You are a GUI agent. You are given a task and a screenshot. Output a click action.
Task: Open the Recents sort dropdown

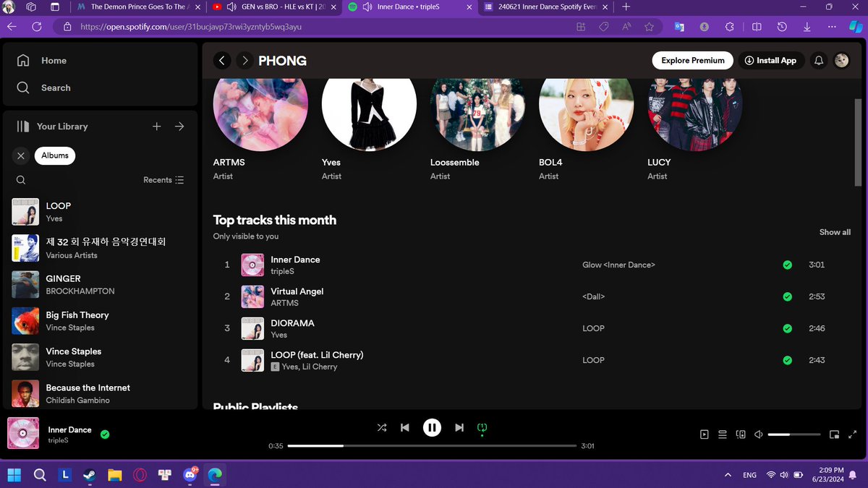coord(163,180)
